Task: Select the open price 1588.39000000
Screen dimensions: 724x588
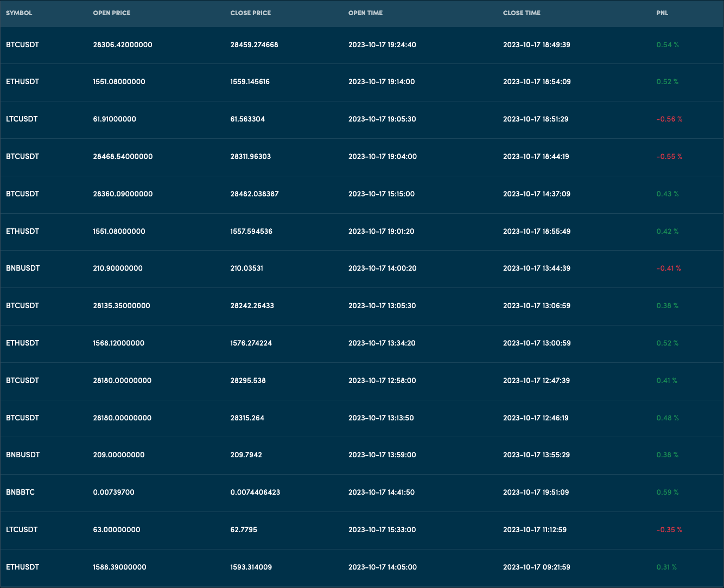Action: pyautogui.click(x=120, y=567)
